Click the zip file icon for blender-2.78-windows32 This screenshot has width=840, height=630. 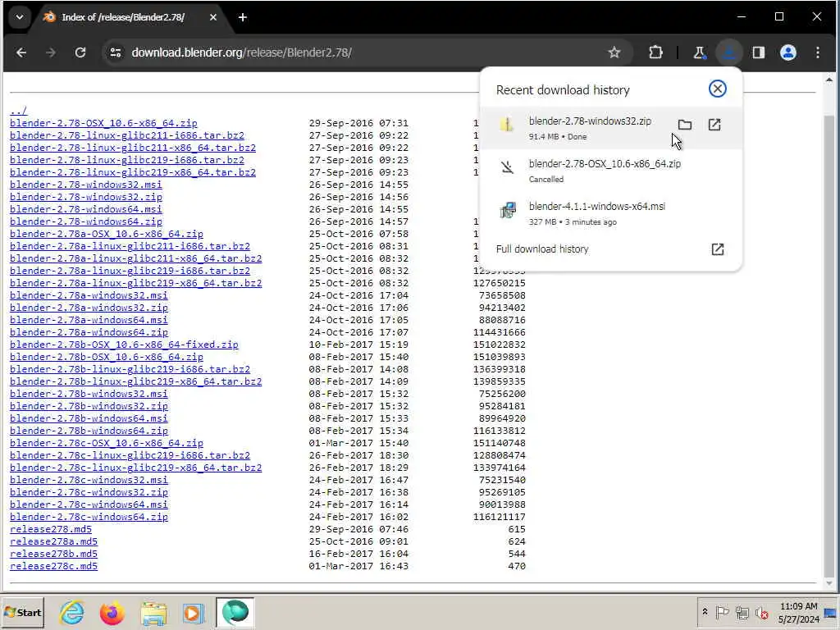[x=507, y=125]
